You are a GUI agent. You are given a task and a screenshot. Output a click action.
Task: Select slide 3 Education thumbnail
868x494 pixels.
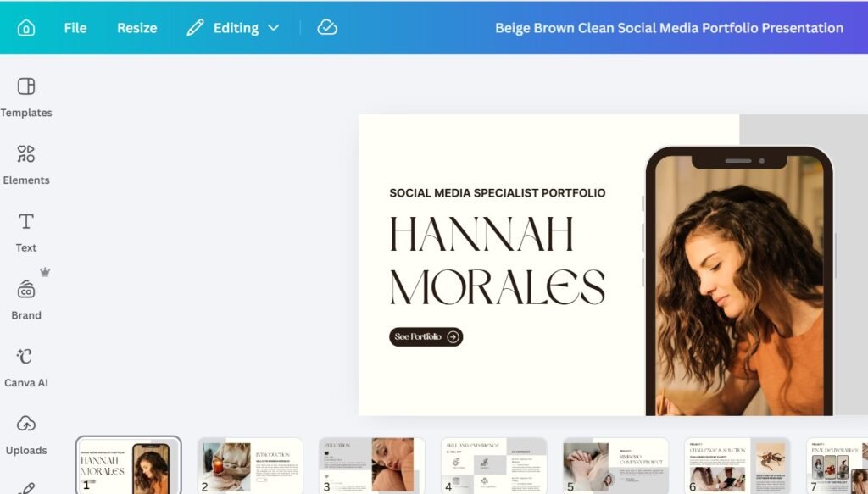point(372,465)
